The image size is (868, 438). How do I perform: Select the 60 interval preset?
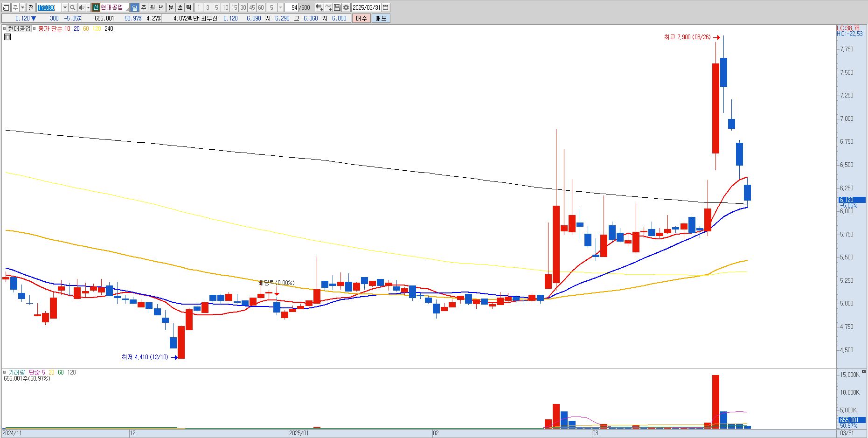coord(261,7)
